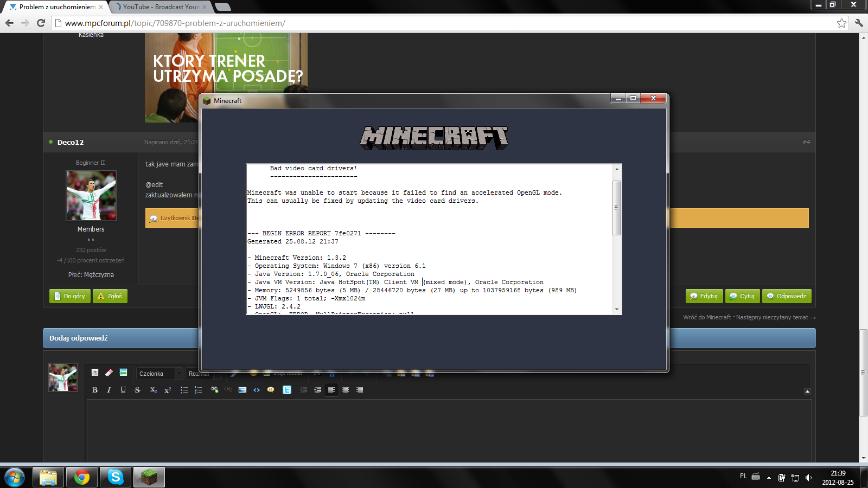Go back in Chrome

point(9,23)
